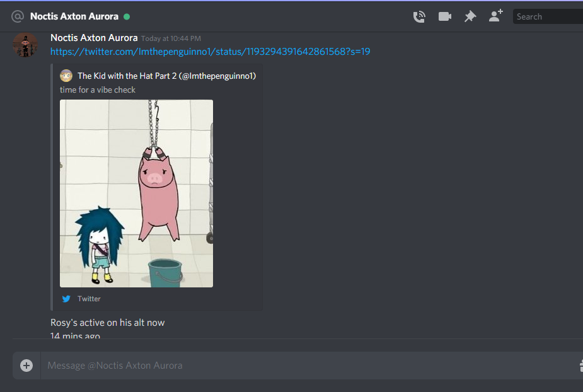583x392 pixels.
Task: Open the embedded pig cartoon image
Action: point(137,193)
